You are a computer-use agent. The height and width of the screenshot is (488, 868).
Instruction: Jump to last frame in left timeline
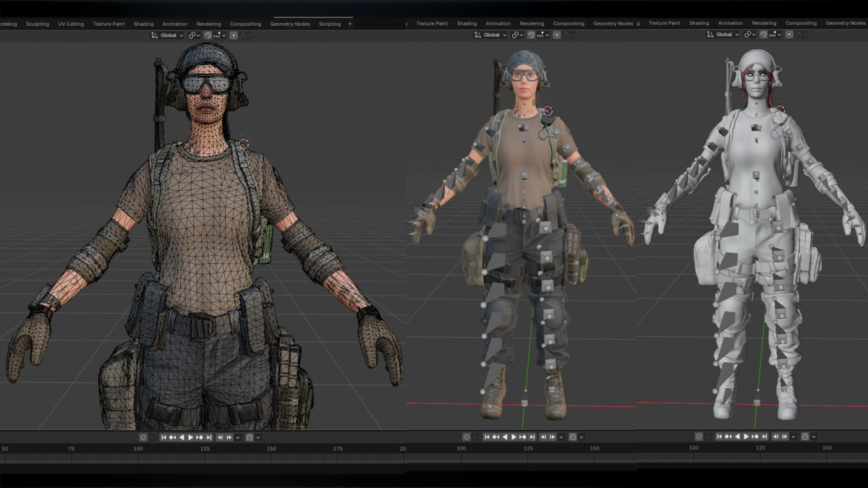(209, 437)
